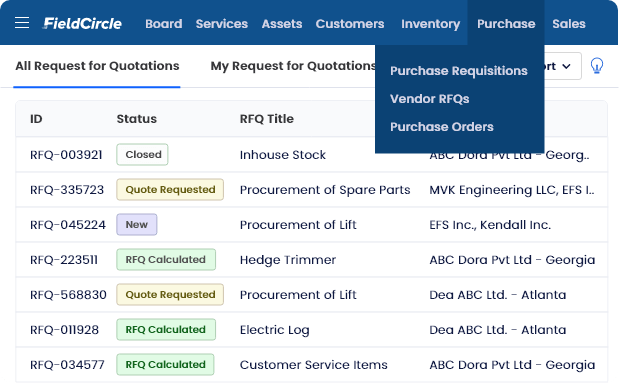Viewport: 619px width, 383px height.
Task: Click ABC Dora vendor for Hedge Trimmer
Action: 512,260
